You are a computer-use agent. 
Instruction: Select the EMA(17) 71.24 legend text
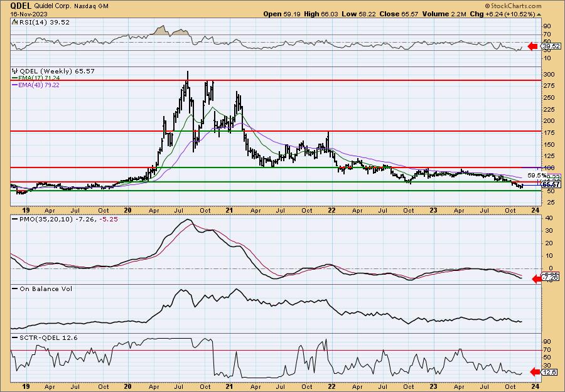point(39,78)
